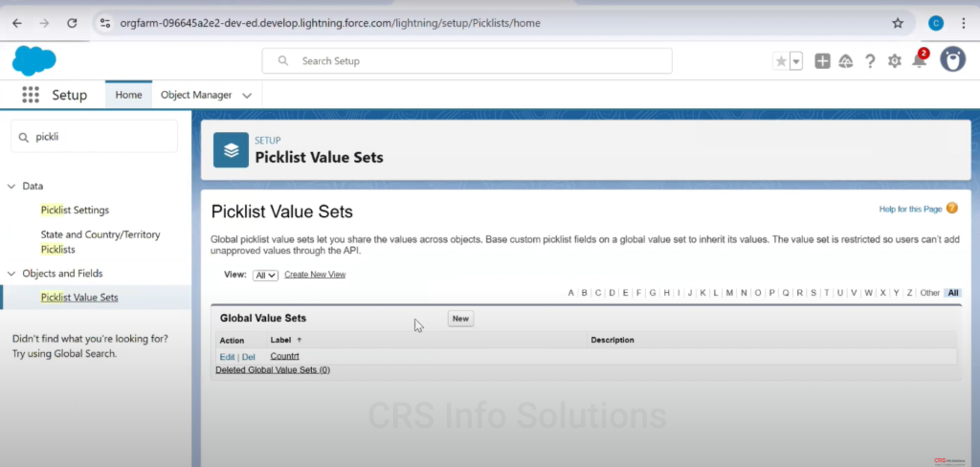The width and height of the screenshot is (980, 467).
Task: Click the Description column header
Action: 612,340
